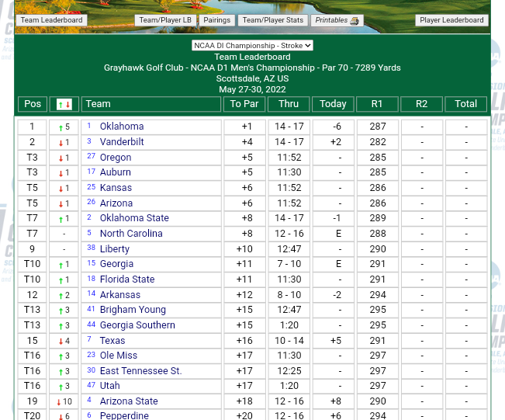
Task: Click the North Carolina team link
Action: tap(131, 234)
